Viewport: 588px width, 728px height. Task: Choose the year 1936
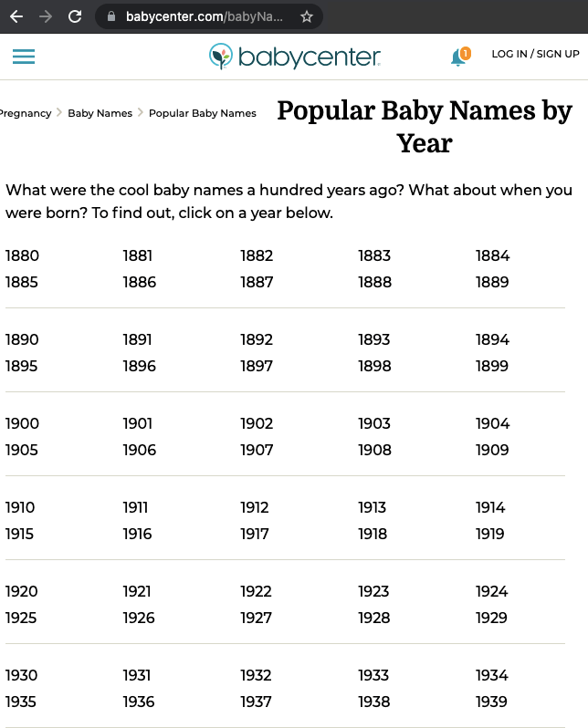pyautogui.click(x=139, y=702)
